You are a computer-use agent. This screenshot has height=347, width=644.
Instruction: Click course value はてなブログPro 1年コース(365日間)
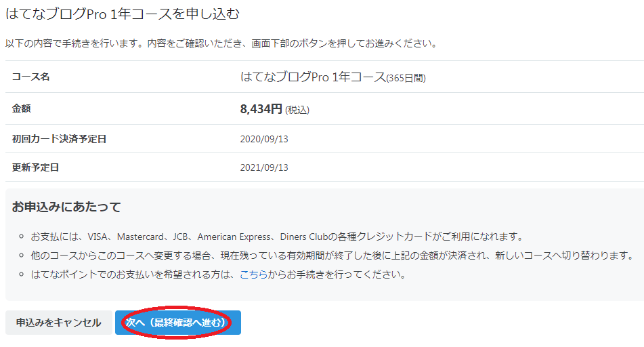[332, 77]
